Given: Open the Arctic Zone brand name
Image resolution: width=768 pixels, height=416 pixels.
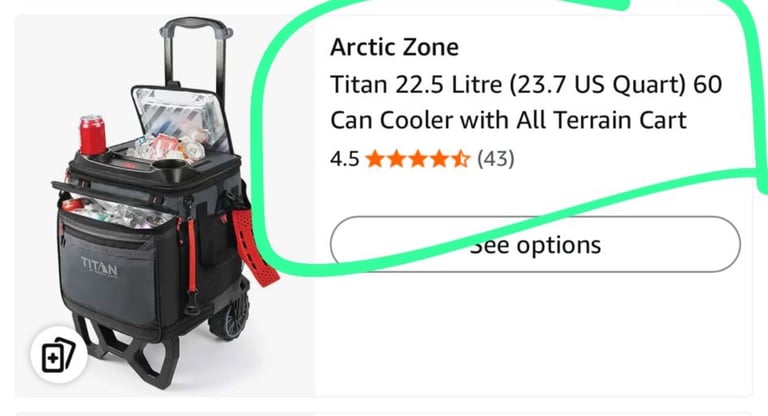Looking at the screenshot, I should tap(394, 48).
